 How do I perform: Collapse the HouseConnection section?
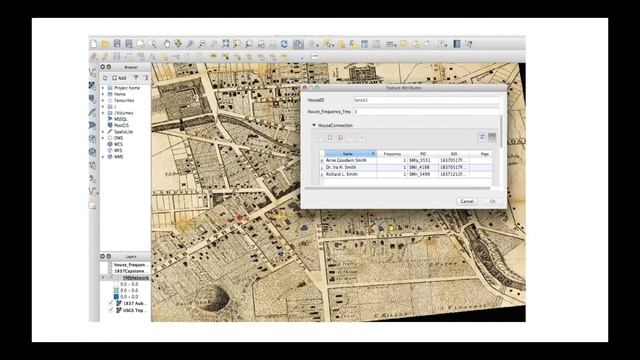click(x=314, y=125)
